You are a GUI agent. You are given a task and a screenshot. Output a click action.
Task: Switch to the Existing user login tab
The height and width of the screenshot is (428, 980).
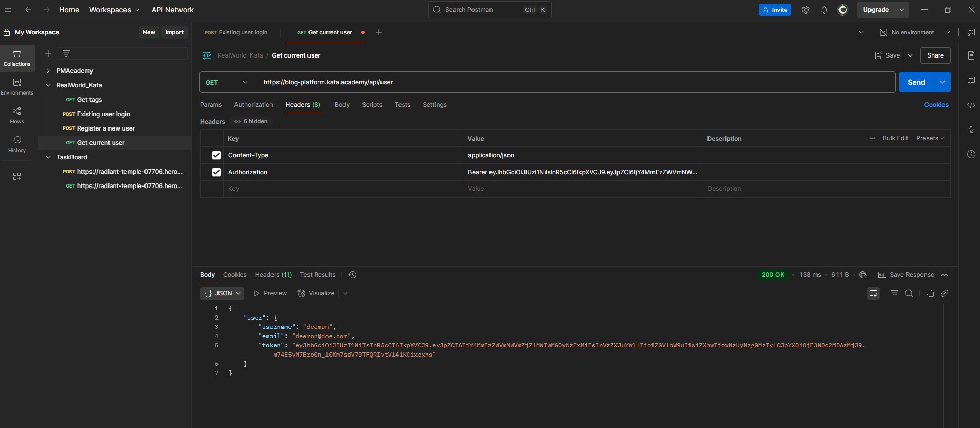(237, 32)
